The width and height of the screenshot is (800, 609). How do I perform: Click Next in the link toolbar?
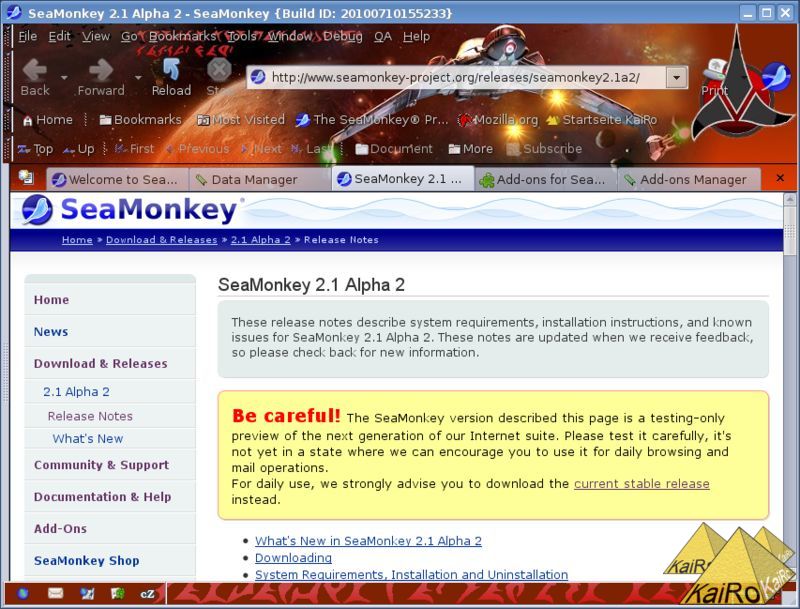coord(261,149)
